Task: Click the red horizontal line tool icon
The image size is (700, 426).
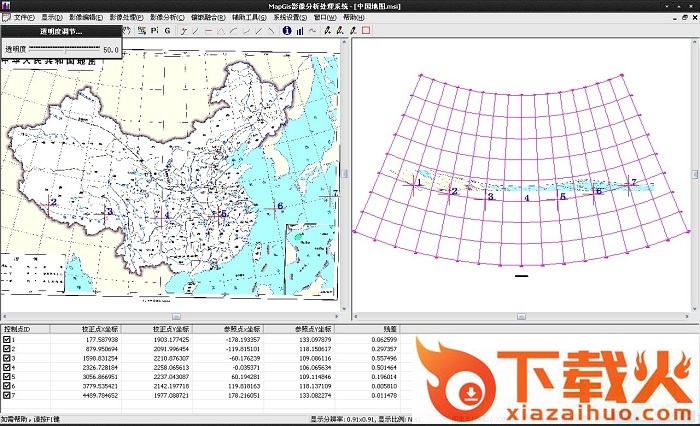Action: (208, 31)
